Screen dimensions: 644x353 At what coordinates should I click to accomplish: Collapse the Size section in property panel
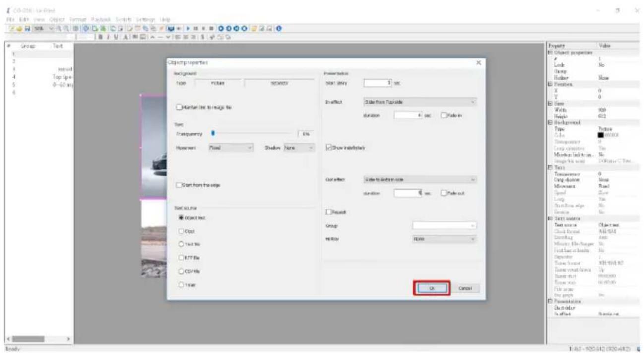tap(550, 105)
